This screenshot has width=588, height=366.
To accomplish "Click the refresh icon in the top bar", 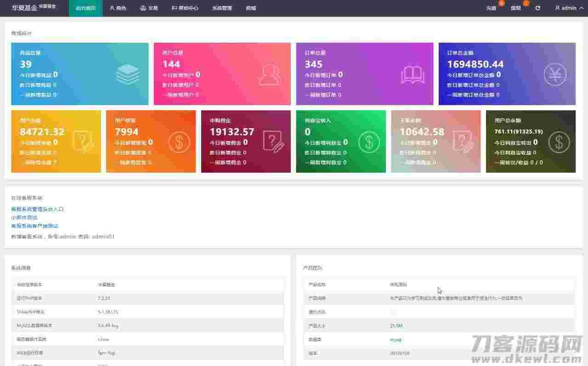I will 537,8.
